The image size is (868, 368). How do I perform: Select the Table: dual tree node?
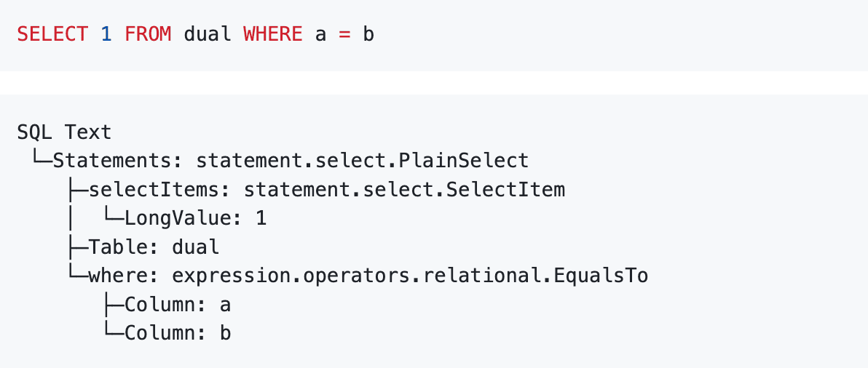tap(154, 247)
